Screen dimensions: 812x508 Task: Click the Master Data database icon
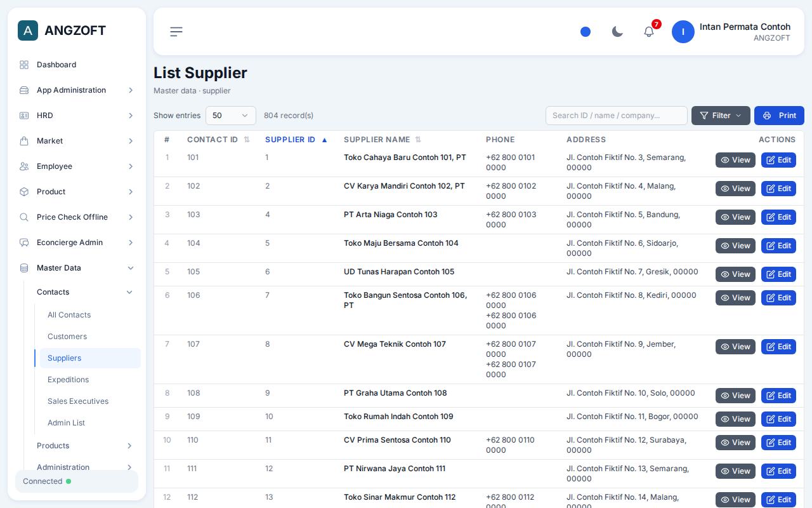[x=24, y=268]
